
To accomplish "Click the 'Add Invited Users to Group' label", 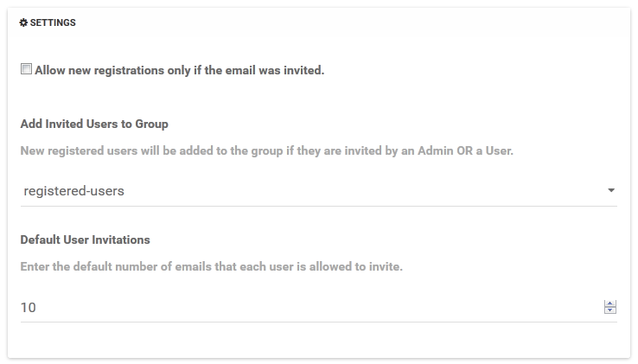I will (x=94, y=125).
